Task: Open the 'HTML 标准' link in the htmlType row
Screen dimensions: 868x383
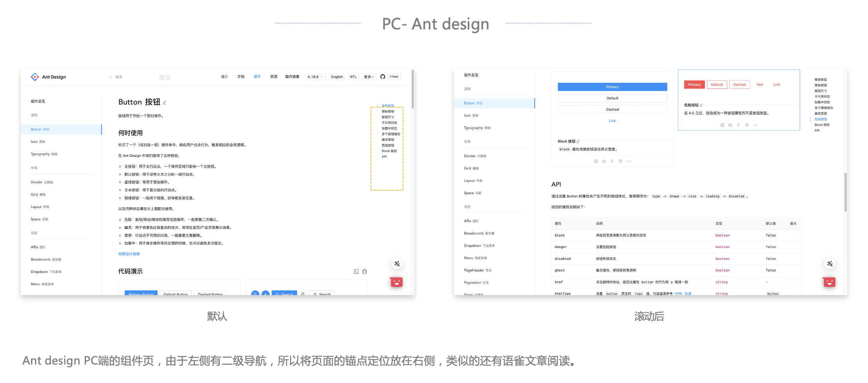Action: [x=683, y=294]
